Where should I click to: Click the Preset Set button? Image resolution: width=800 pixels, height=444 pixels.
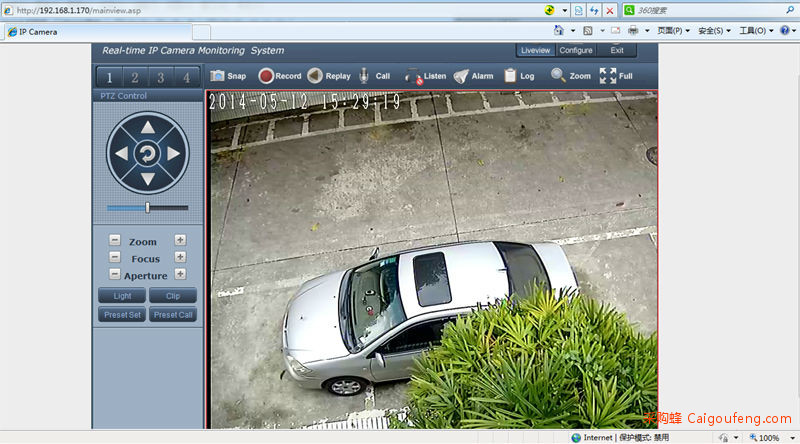pos(122,315)
